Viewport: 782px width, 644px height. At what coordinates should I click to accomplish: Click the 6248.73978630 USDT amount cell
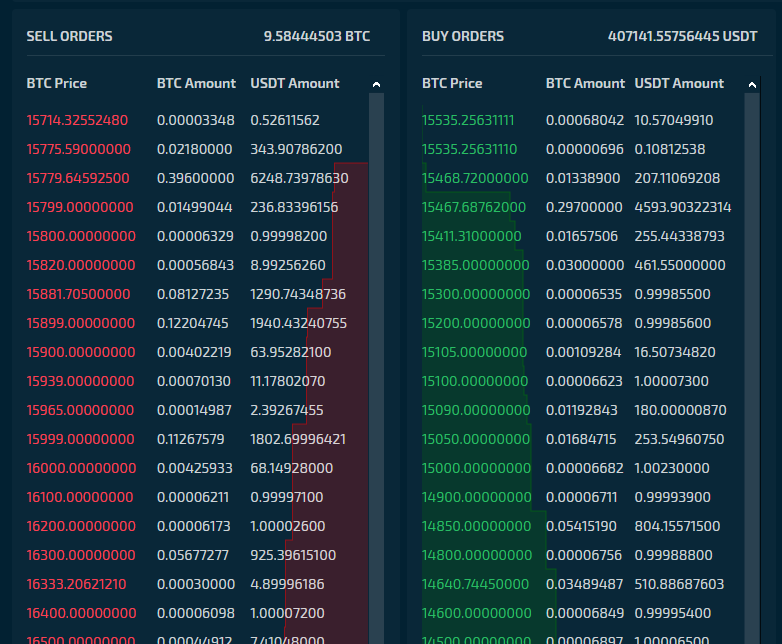tap(299, 178)
